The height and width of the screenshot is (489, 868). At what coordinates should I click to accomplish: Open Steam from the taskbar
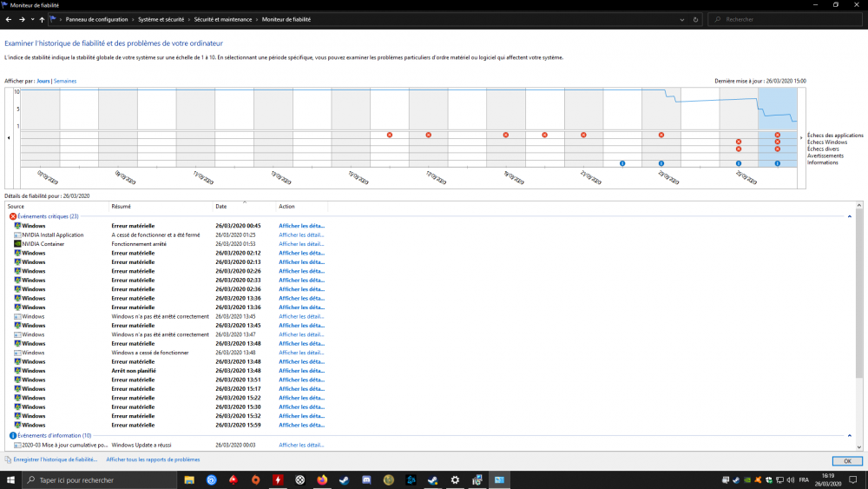tap(345, 479)
